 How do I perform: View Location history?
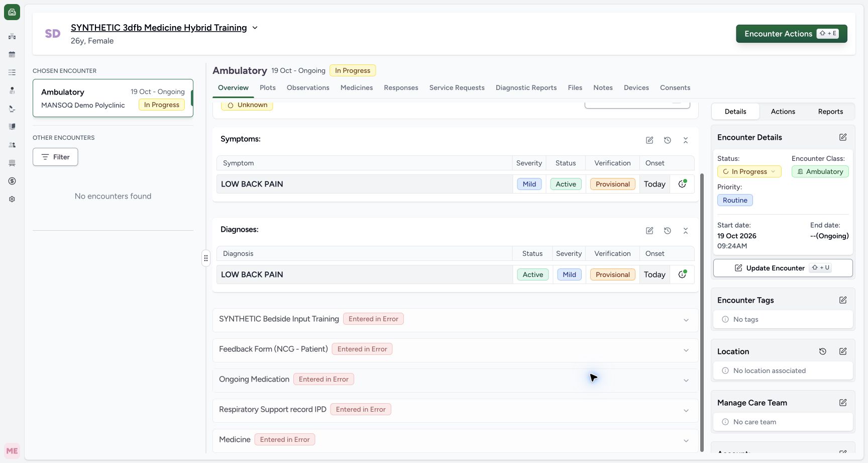click(x=823, y=351)
